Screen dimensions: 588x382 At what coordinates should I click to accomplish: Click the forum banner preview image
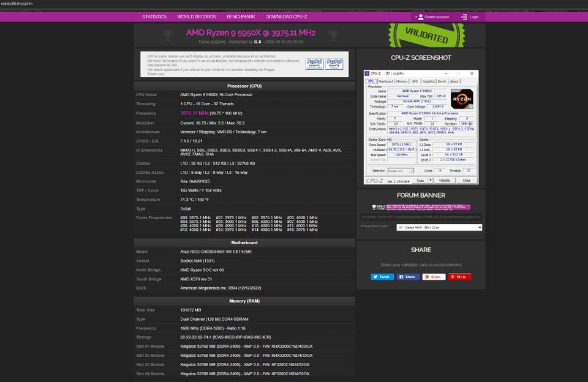(x=421, y=208)
